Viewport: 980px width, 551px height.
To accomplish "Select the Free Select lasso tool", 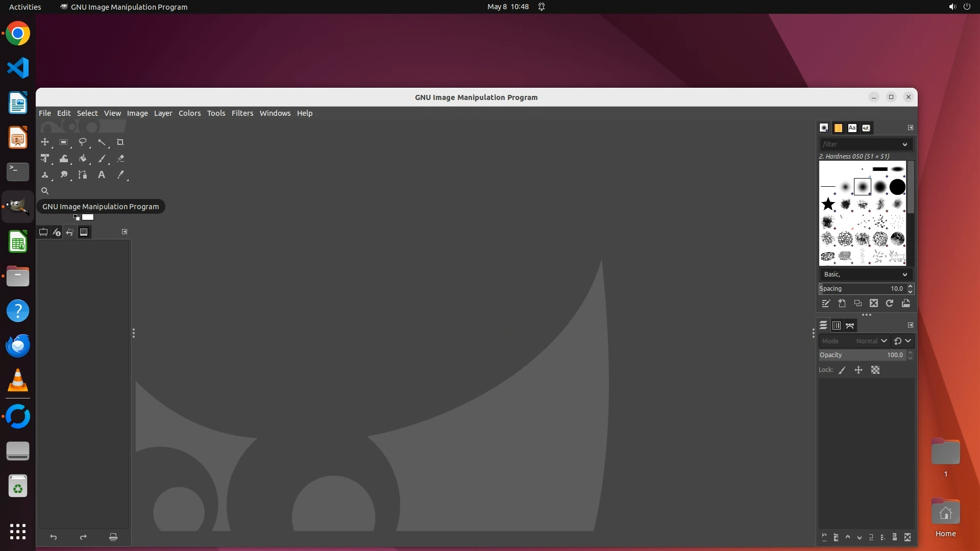I will click(82, 142).
